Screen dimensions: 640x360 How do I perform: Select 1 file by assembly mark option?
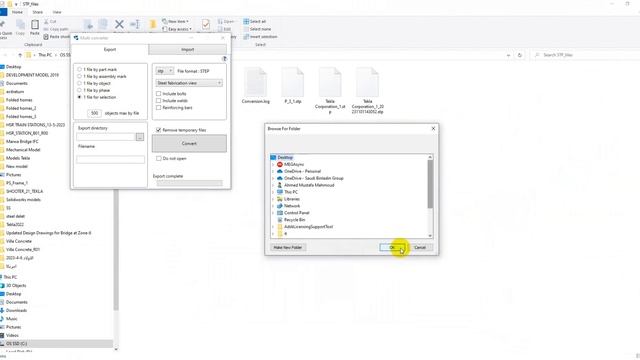pyautogui.click(x=80, y=76)
